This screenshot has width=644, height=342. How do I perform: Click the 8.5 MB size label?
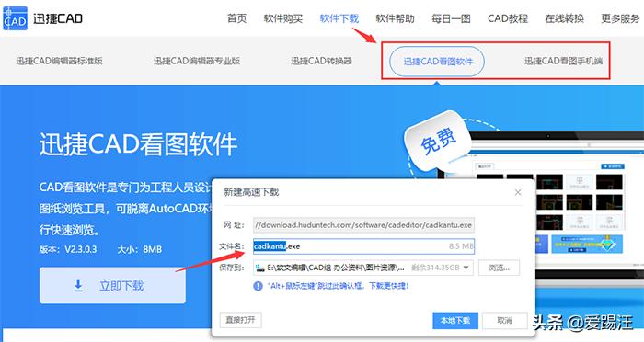click(x=461, y=246)
